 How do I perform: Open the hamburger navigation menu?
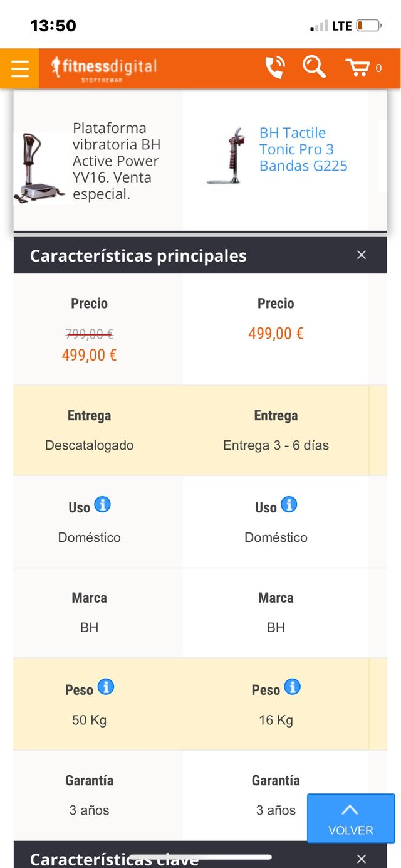click(x=19, y=68)
